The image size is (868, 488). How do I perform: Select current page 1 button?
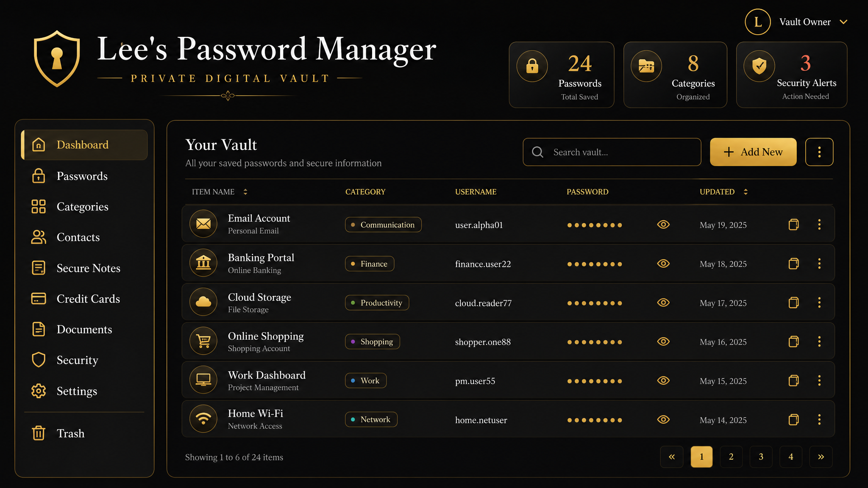pos(701,457)
